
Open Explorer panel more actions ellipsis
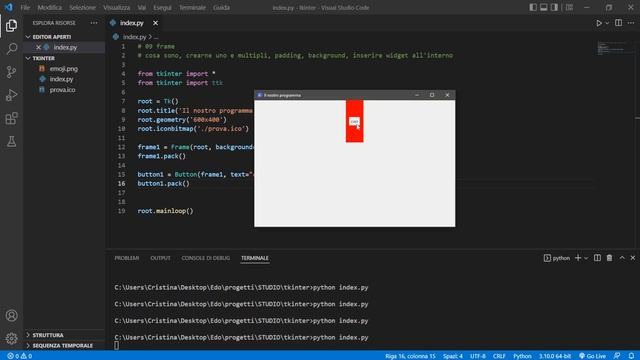tap(94, 23)
